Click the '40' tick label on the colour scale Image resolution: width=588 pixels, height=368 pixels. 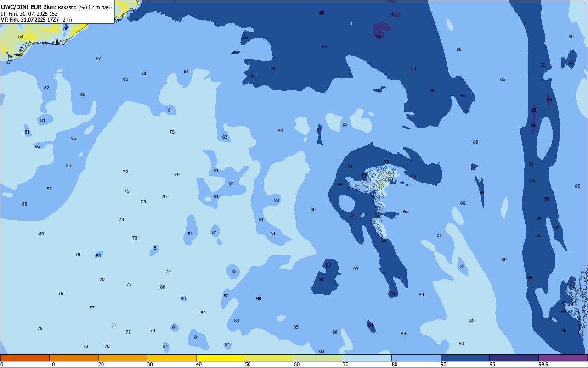coord(199,364)
